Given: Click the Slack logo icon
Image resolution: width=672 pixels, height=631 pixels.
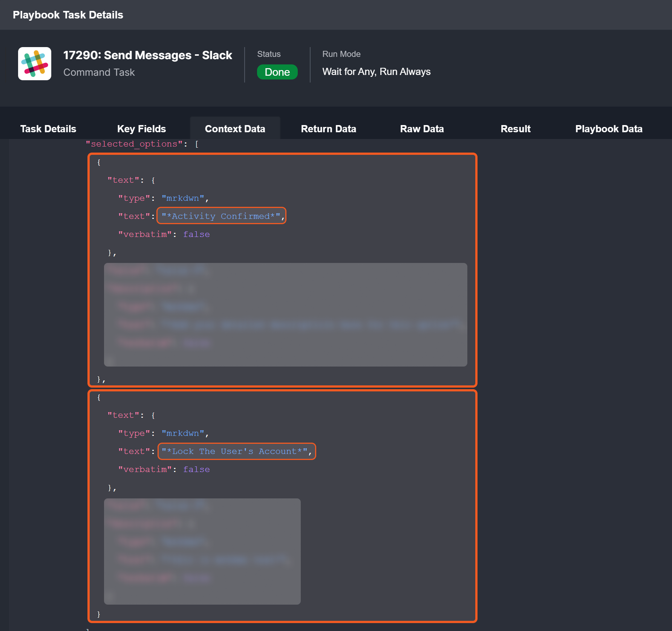Looking at the screenshot, I should coord(35,64).
